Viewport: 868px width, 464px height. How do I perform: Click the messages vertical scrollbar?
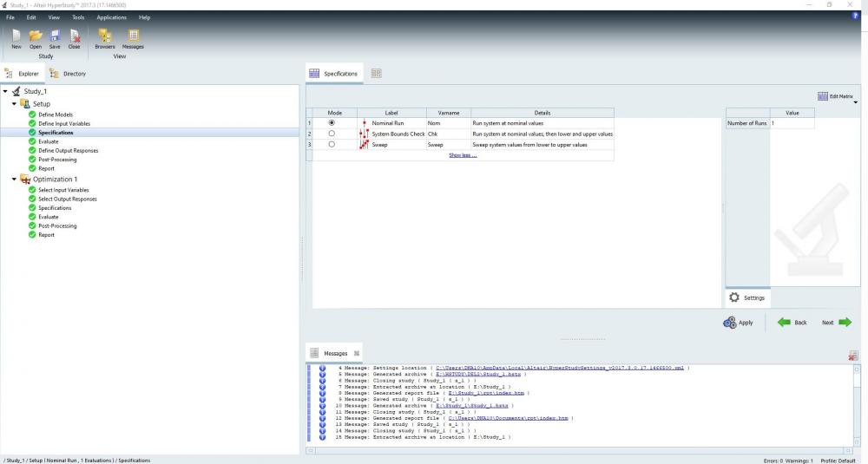click(x=856, y=405)
